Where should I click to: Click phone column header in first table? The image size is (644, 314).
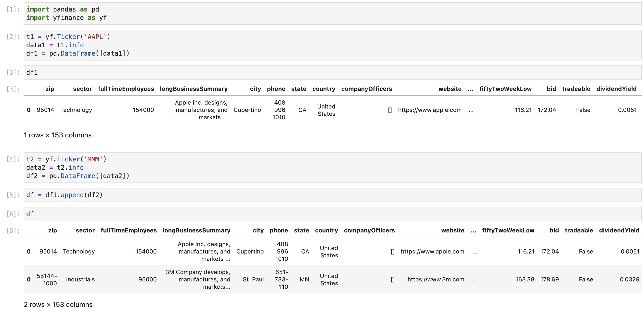276,89
